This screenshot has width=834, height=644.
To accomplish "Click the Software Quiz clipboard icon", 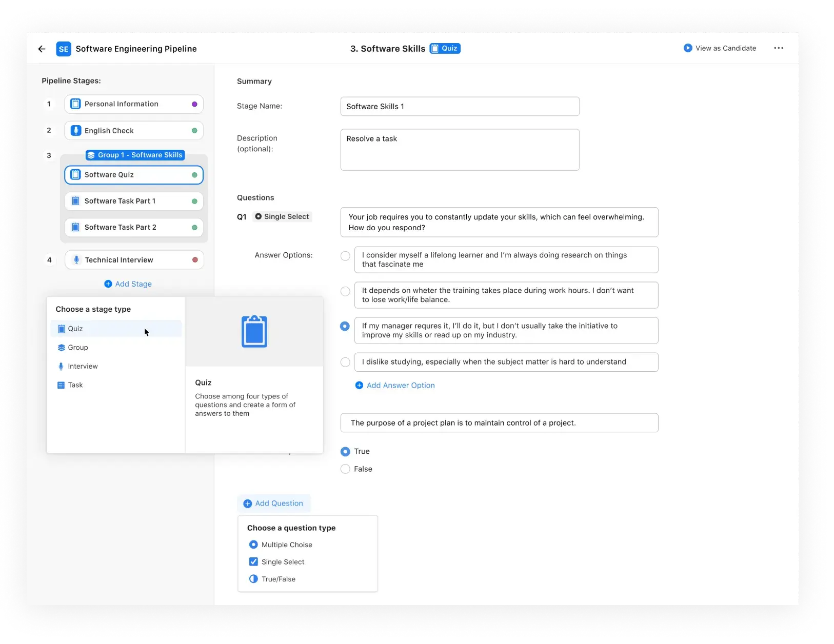I will [75, 175].
